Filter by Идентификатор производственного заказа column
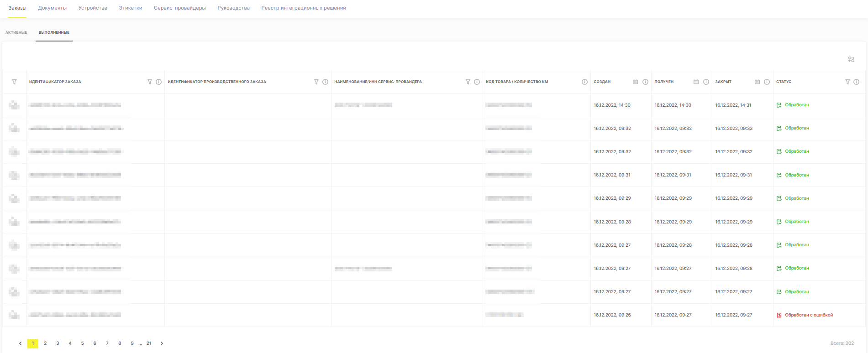This screenshot has height=353, width=868. (316, 82)
